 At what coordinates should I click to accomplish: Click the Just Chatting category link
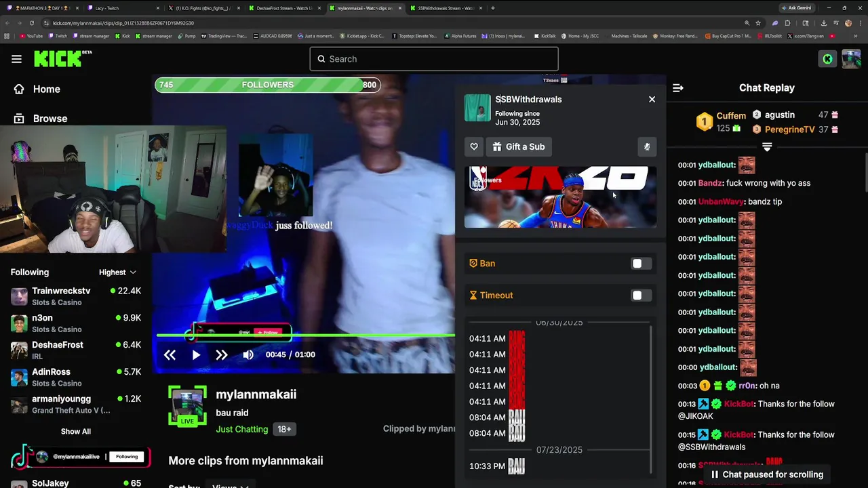click(242, 429)
